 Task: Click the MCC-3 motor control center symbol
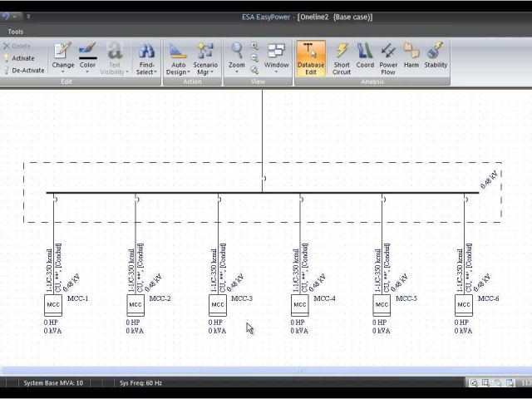click(x=218, y=304)
